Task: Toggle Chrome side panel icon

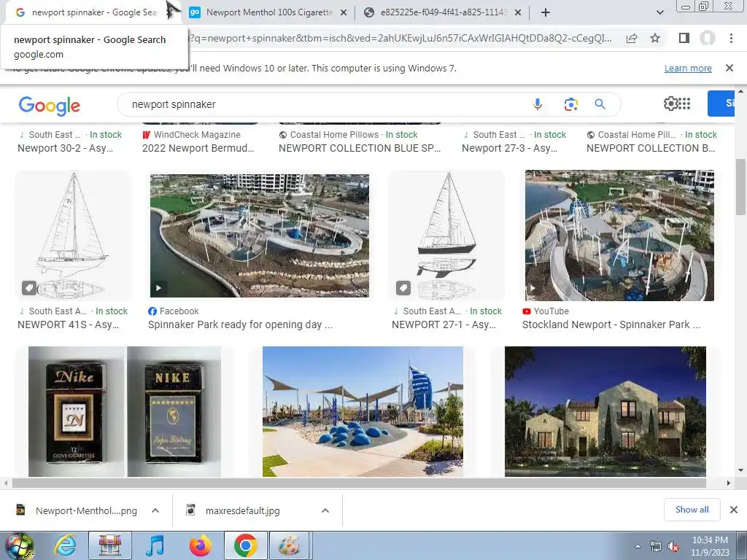Action: tap(684, 38)
